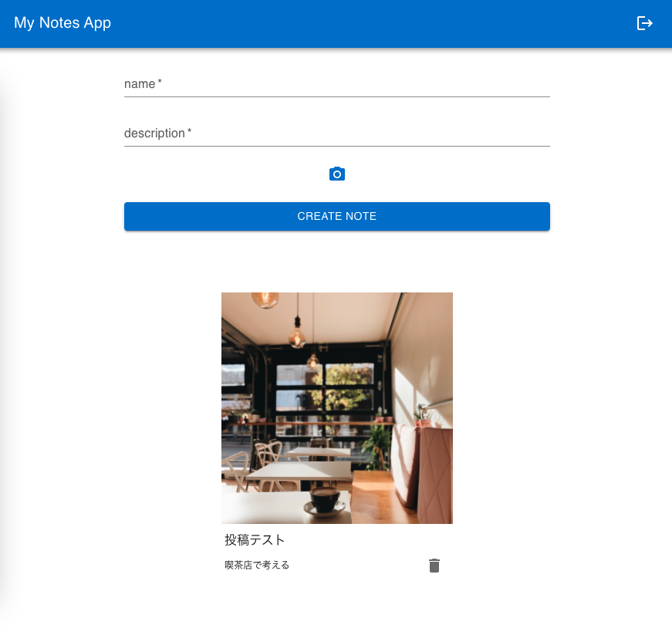
Task: Delete the 投稿テスト note with the trash icon
Action: [x=434, y=566]
